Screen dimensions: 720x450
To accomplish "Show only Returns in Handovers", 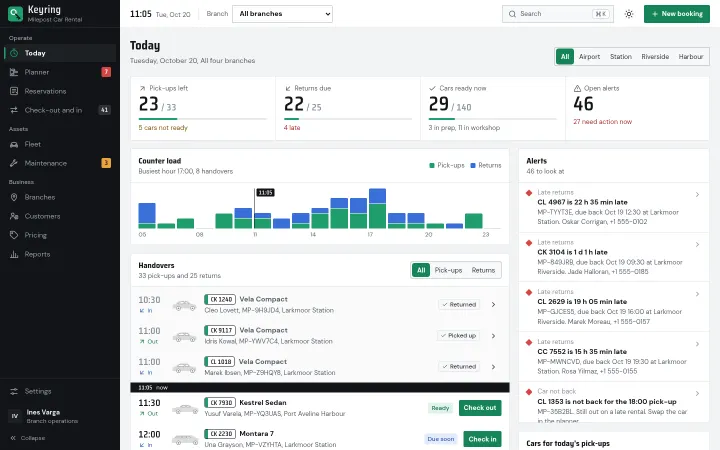I will [483, 270].
